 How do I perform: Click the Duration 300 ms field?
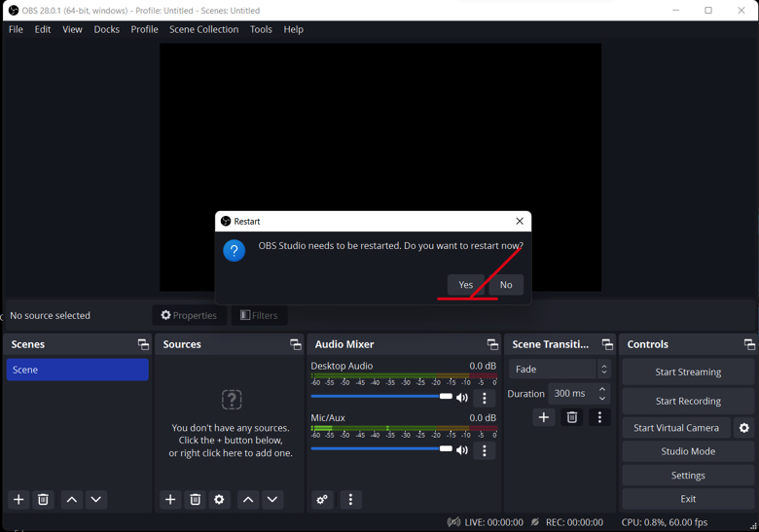(579, 394)
